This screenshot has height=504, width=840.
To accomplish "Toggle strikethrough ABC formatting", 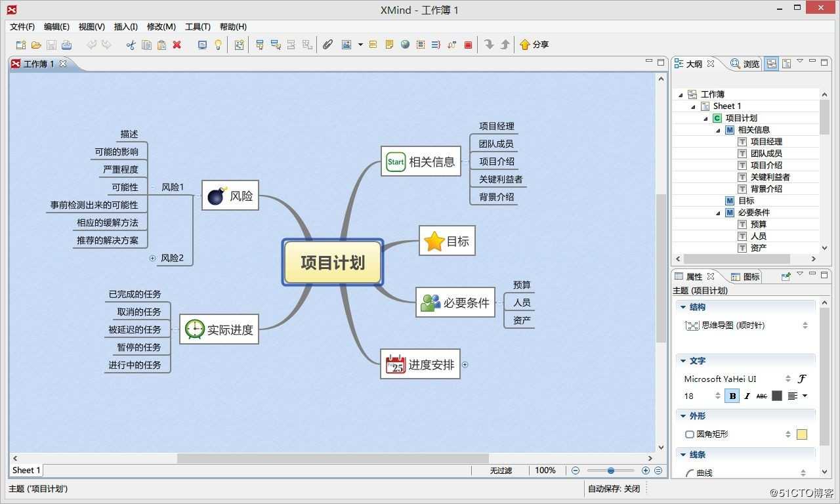I will [761, 396].
